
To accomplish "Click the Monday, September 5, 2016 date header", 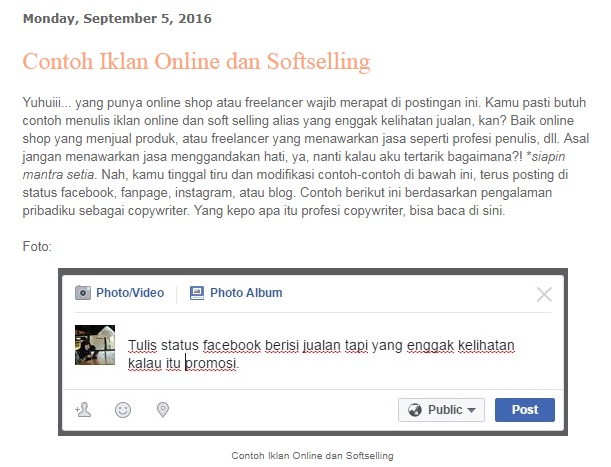I will coord(117,19).
